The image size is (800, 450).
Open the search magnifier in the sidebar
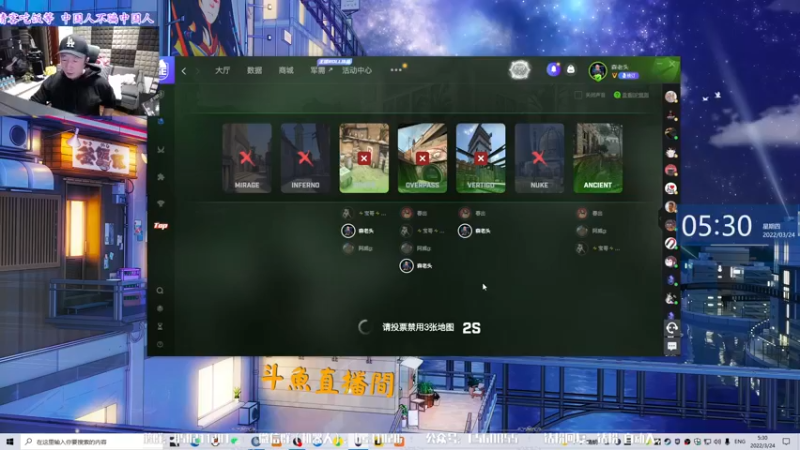tap(160, 290)
